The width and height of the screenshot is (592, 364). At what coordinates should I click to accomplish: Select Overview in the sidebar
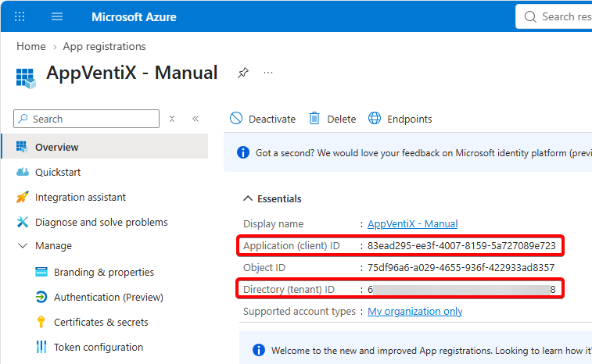click(x=105, y=147)
